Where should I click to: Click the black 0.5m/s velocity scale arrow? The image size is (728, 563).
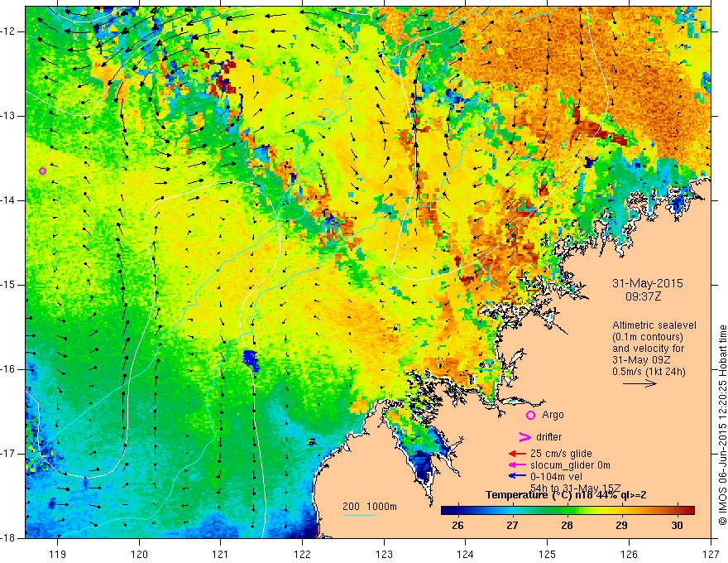pyautogui.click(x=639, y=383)
